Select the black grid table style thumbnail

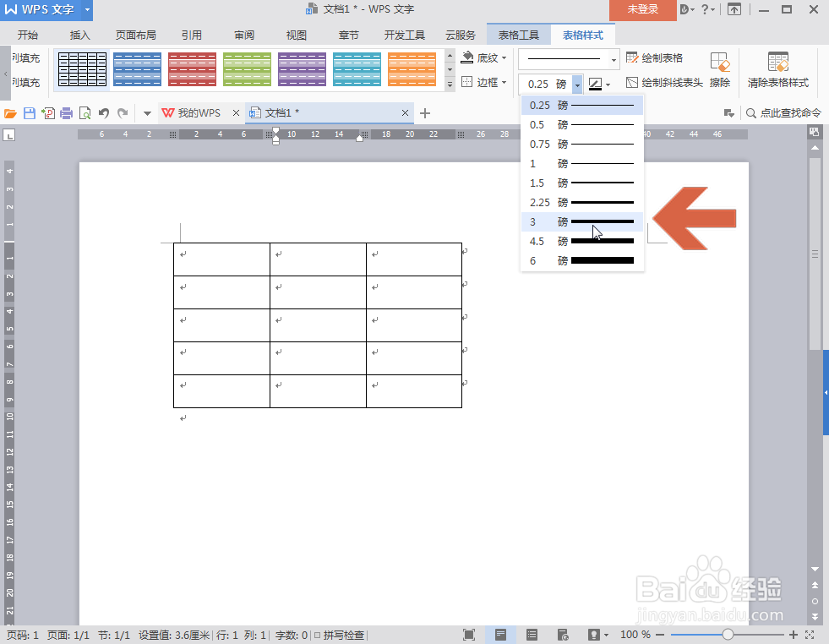tap(83, 69)
